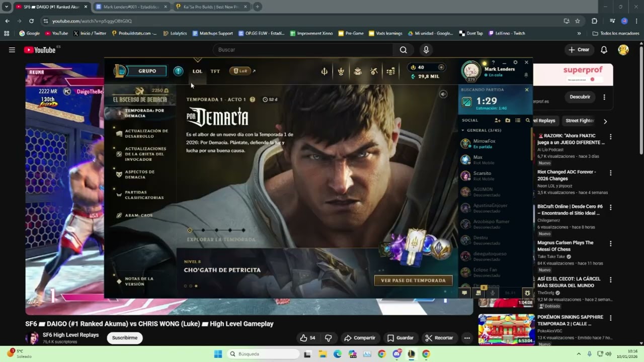This screenshot has height=362, width=644.
Task: Open the YouTube hamburger guide menu
Action: pyautogui.click(x=12, y=50)
